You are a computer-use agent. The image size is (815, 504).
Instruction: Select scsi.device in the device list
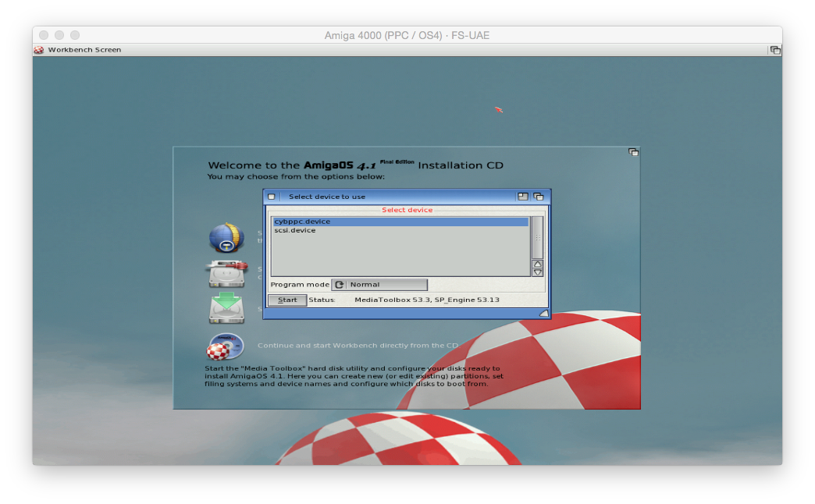click(x=400, y=230)
